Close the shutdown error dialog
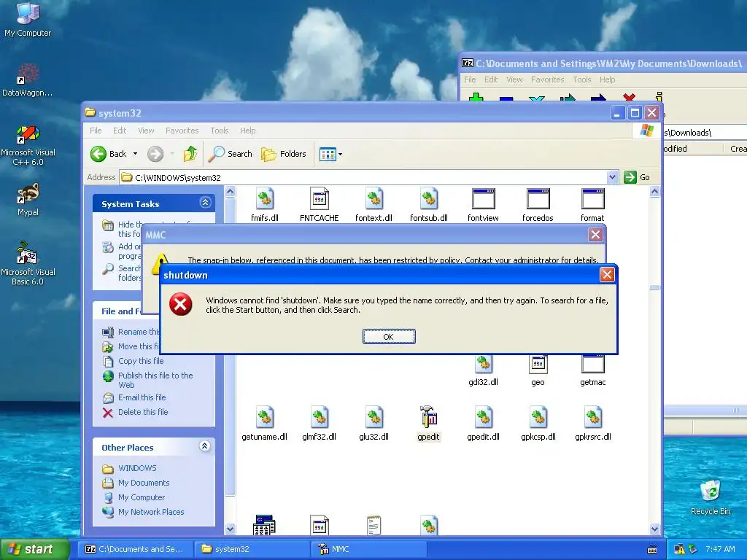 click(x=606, y=275)
